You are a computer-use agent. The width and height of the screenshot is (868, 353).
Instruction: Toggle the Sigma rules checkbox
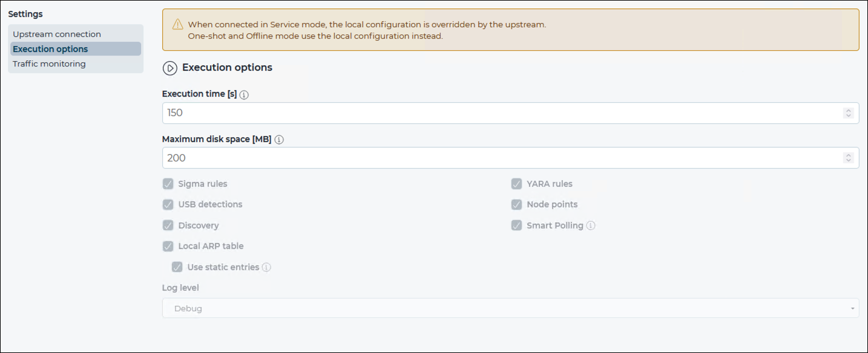coord(168,184)
